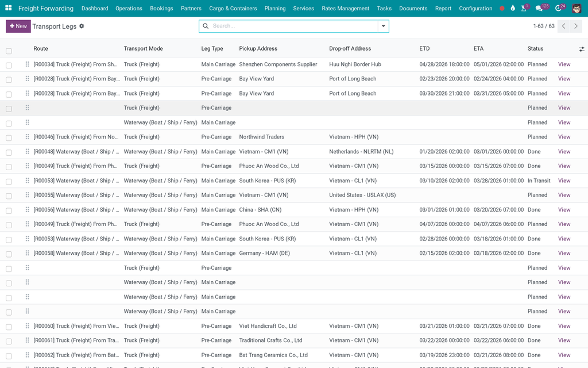588x368 pixels.
Task: Create a new transport leg with New button
Action: 18,26
